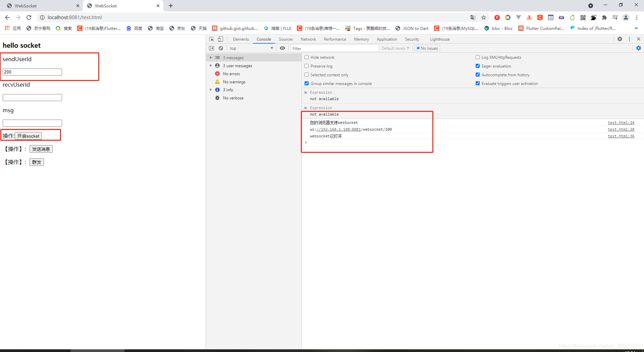
Task: Open console settings blue gear
Action: coord(639,48)
